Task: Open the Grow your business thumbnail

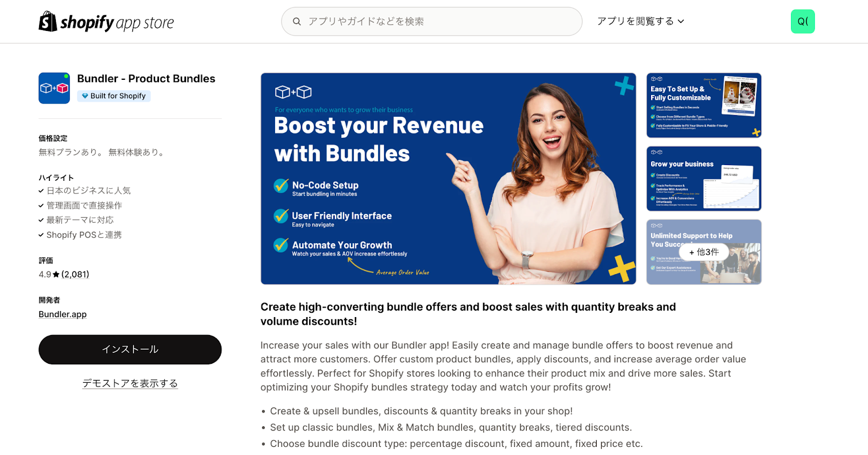Action: click(x=704, y=179)
